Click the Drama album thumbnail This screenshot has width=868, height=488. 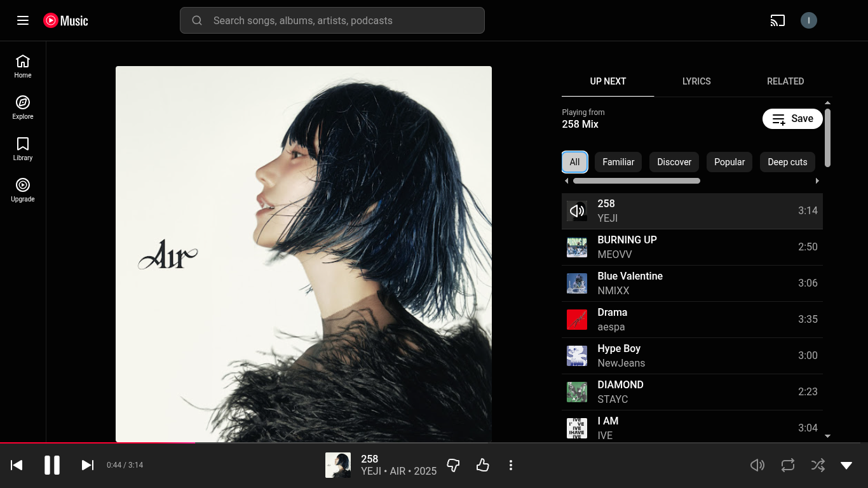tap(577, 320)
